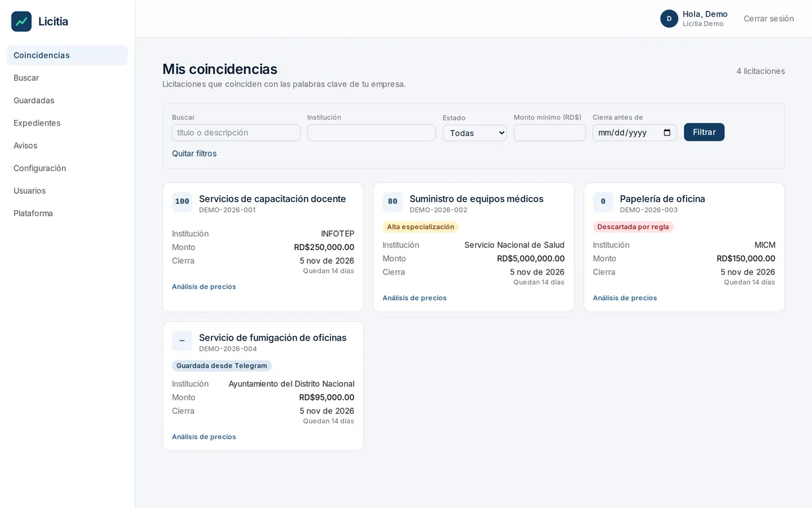812x508 pixels.
Task: Open Análisis de precios for Suministro de equipos médicos
Action: pos(414,298)
